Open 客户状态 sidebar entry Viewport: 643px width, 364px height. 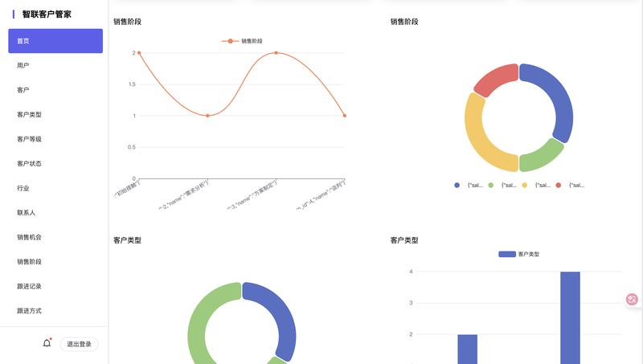coord(55,164)
